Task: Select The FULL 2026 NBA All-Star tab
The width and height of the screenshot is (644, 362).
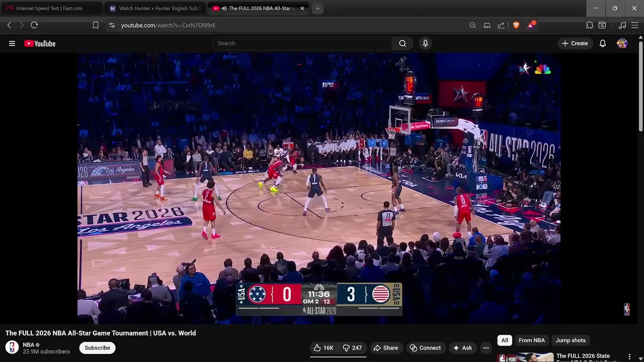Action: [258, 9]
